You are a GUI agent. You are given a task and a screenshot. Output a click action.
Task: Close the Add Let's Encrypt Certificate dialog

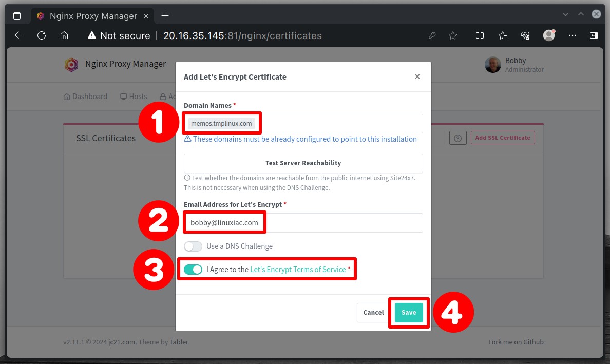417,76
